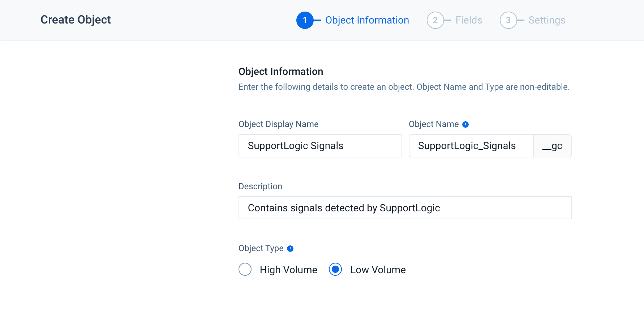Click the Description field label
644x317 pixels.
(x=260, y=186)
